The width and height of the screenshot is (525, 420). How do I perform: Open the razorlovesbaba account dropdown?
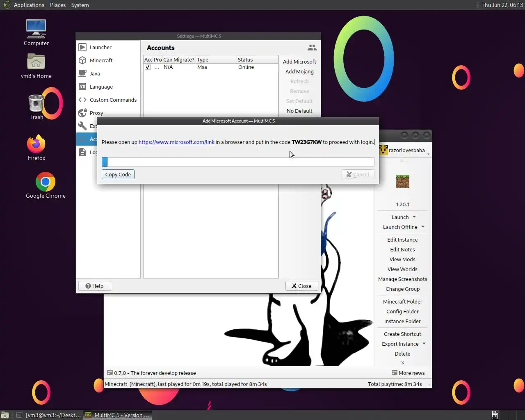[x=428, y=154]
